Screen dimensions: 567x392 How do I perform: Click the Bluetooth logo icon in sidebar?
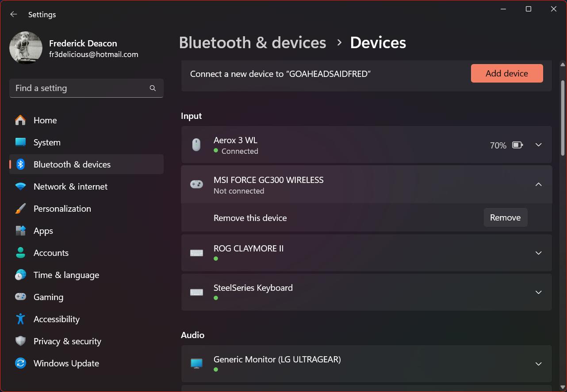click(20, 164)
